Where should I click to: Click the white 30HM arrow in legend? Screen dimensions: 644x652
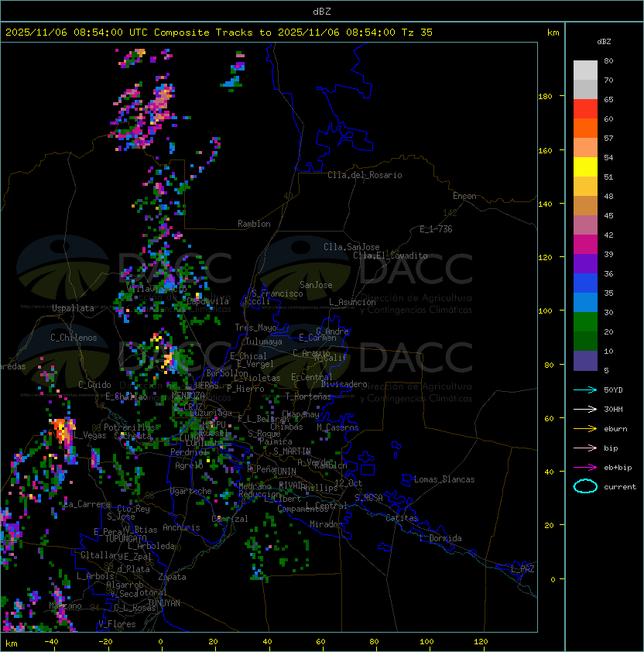pos(585,409)
